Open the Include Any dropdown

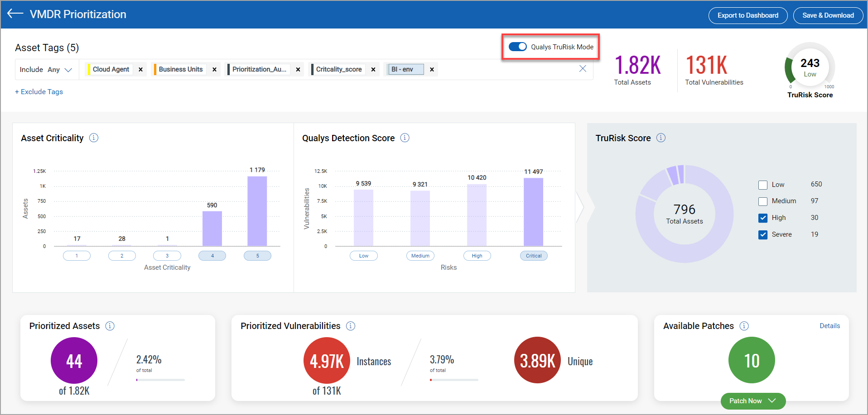[x=47, y=70]
